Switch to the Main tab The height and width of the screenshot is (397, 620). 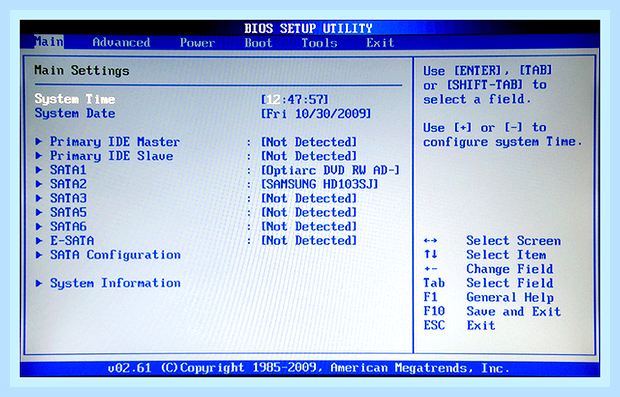[x=49, y=42]
